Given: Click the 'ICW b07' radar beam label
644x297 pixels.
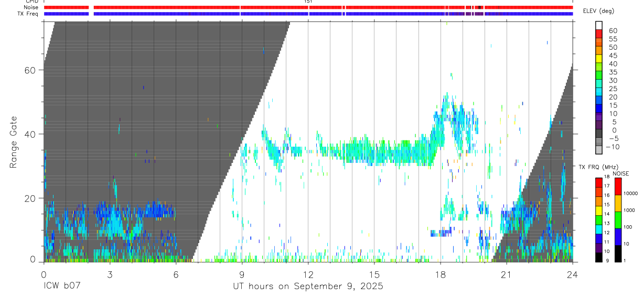Looking at the screenshot, I should pyautogui.click(x=62, y=287).
